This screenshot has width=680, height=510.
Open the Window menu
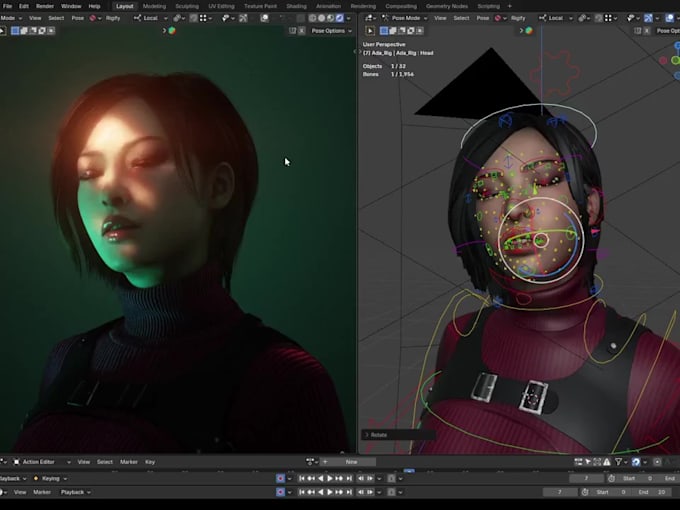coord(71,6)
